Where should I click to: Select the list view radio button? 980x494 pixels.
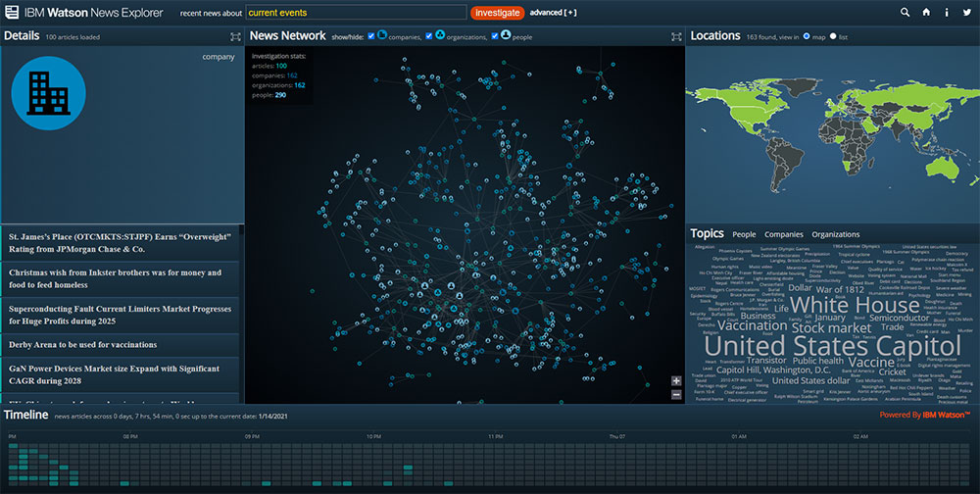click(x=833, y=36)
